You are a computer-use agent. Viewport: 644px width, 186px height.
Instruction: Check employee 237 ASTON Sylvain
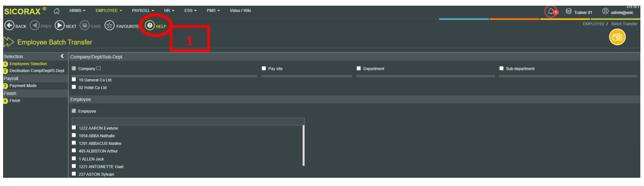(74, 174)
